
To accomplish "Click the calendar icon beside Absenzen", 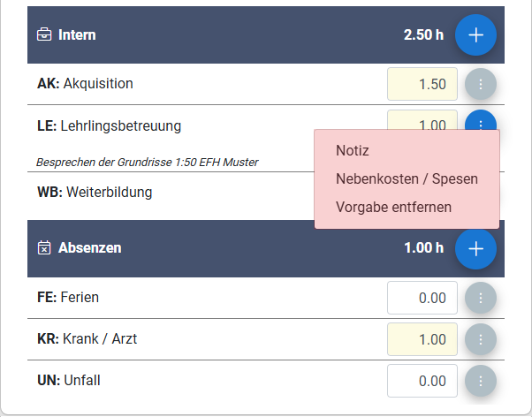I will [44, 247].
